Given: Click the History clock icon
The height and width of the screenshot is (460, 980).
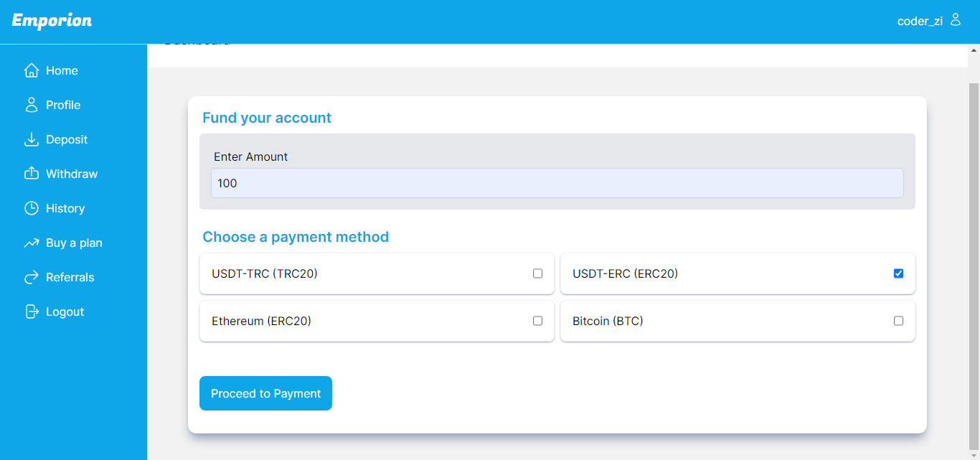Looking at the screenshot, I should click(32, 208).
